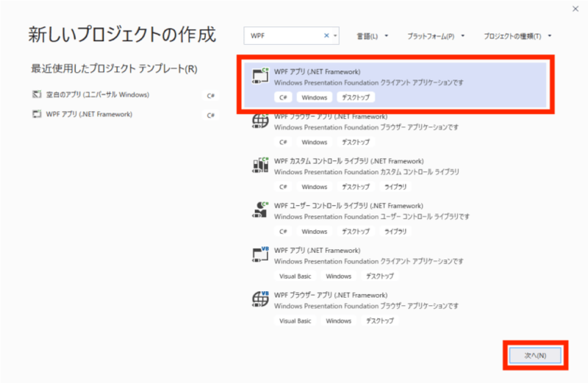
Task: Click C# ブラウザー アプリケーションです description
Action: (366, 127)
